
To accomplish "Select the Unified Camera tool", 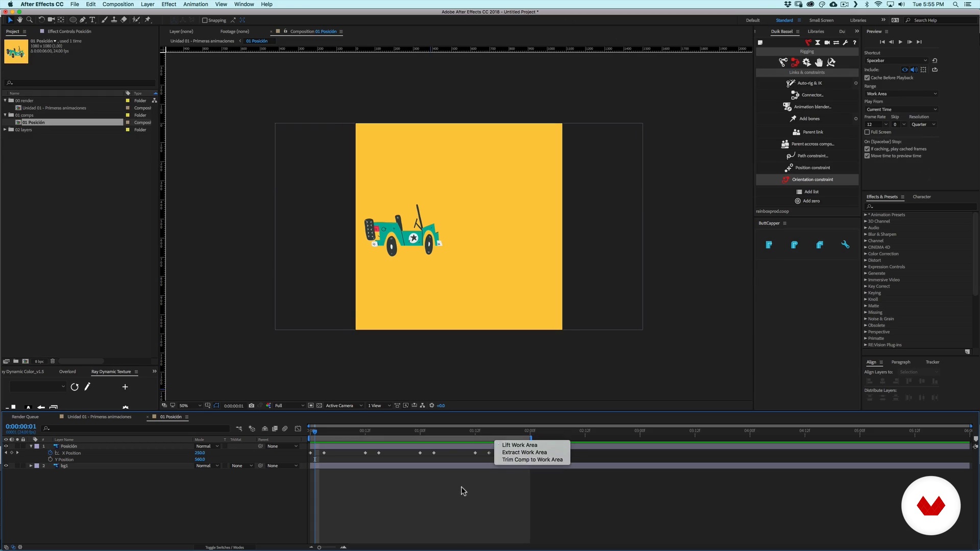I will coord(51,20).
